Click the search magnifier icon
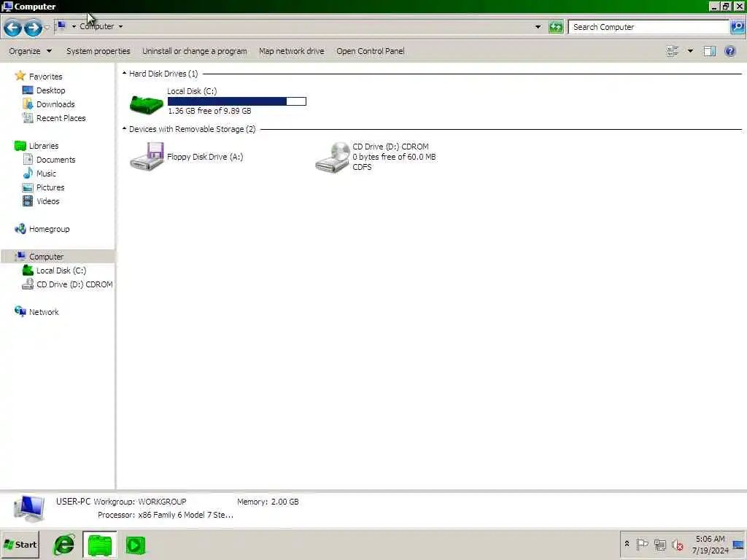747x560 pixels. pyautogui.click(x=738, y=27)
